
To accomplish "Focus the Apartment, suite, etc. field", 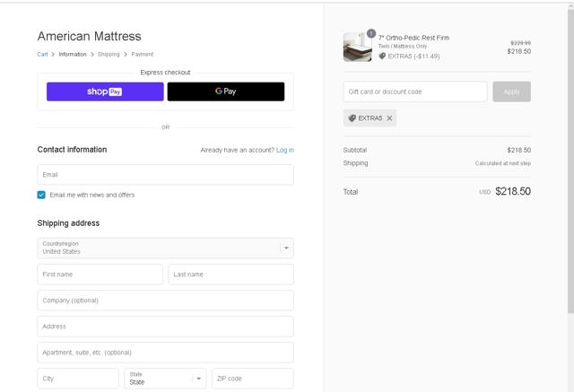I will coord(165,353).
